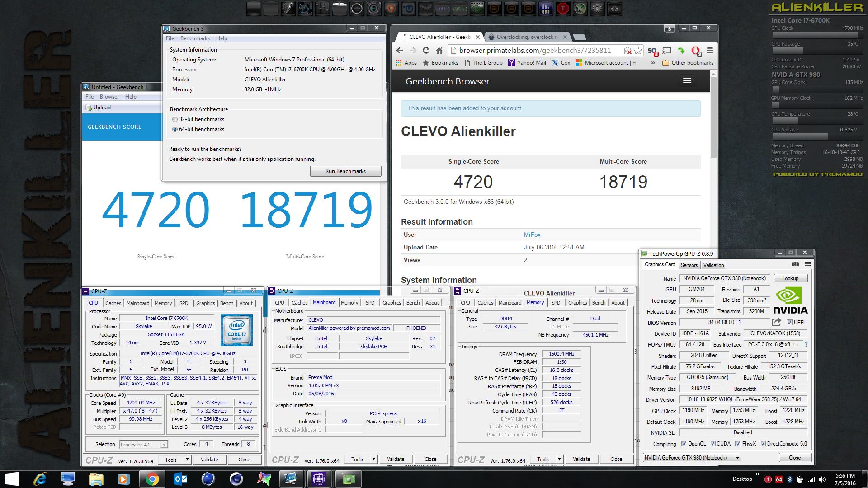
Task: Toggle the PhysX checkbox in GPU-Z
Action: pos(738,444)
